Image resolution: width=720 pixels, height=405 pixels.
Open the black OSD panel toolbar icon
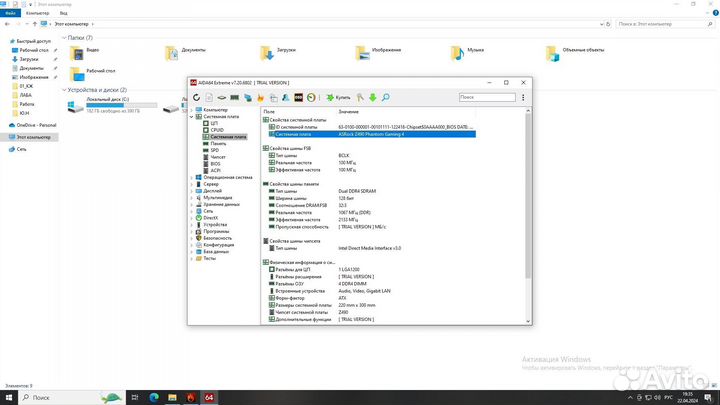click(298, 97)
